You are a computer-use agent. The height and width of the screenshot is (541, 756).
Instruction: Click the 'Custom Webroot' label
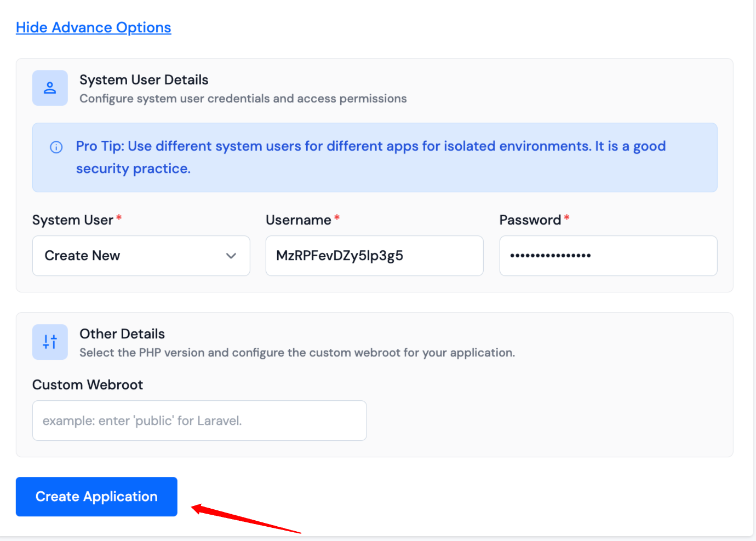[x=88, y=385]
